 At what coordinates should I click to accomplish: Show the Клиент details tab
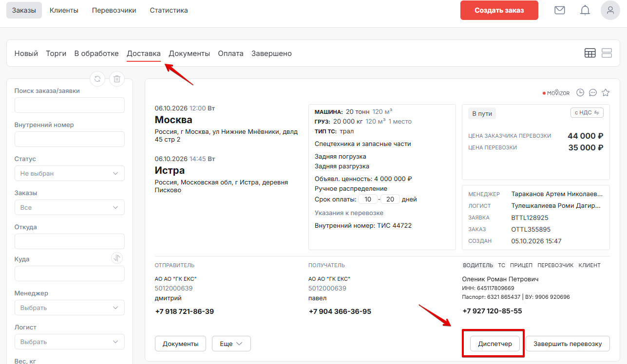point(589,265)
